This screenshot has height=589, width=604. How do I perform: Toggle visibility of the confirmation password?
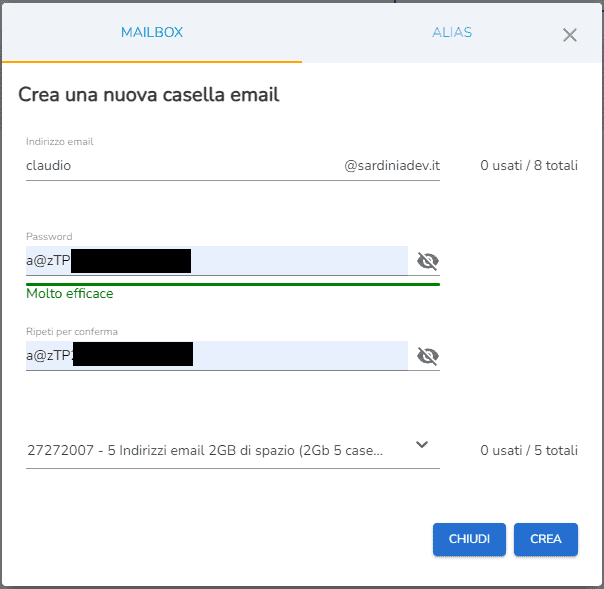point(428,356)
